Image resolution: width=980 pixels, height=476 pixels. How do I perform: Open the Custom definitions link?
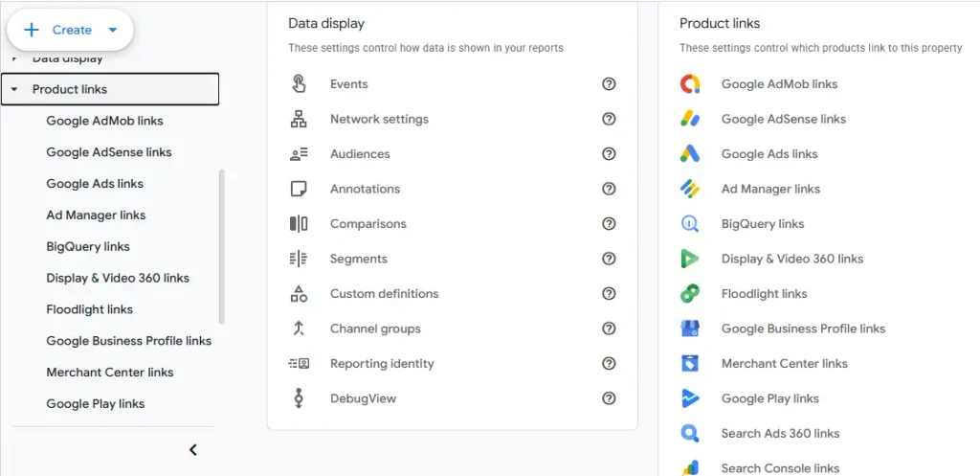coord(385,294)
